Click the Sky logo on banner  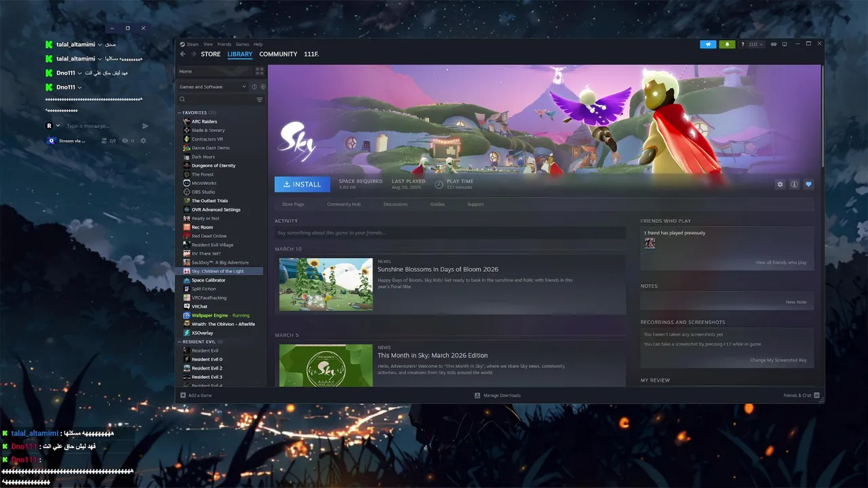click(297, 142)
